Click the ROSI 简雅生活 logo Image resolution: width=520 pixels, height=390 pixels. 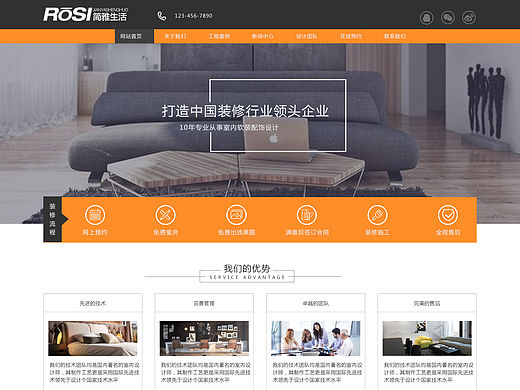coord(85,15)
